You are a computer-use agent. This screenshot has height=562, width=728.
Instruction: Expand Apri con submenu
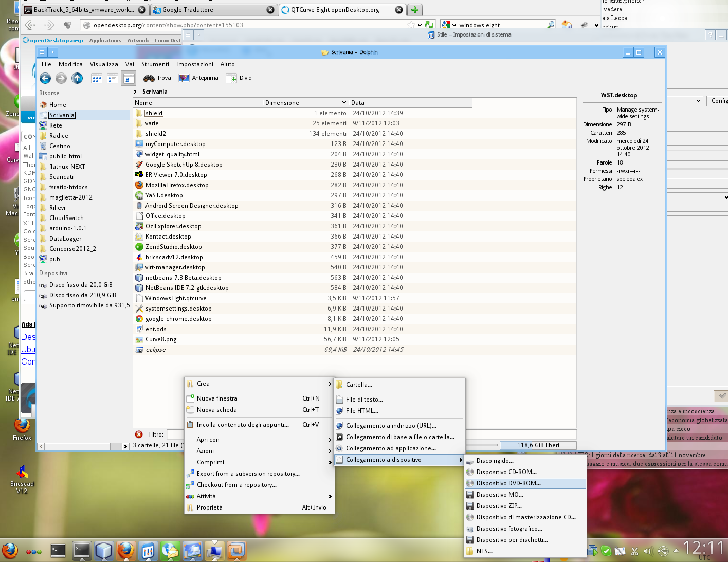point(260,440)
